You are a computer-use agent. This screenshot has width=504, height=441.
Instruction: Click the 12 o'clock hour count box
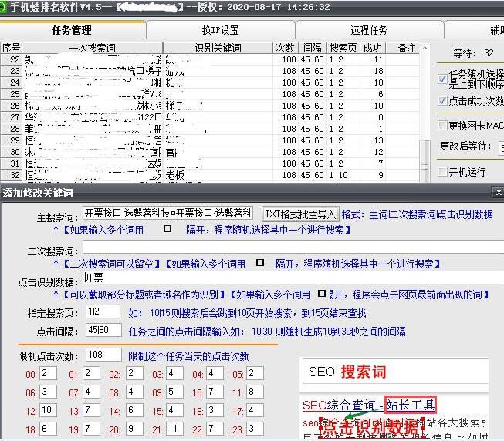coord(47,410)
